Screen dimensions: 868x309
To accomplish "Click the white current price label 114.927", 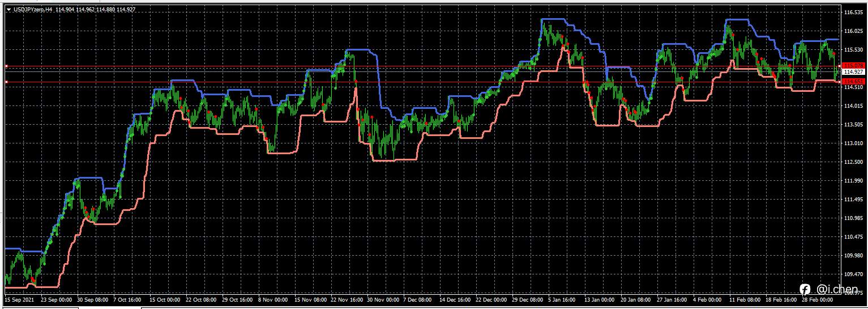I will [x=853, y=72].
